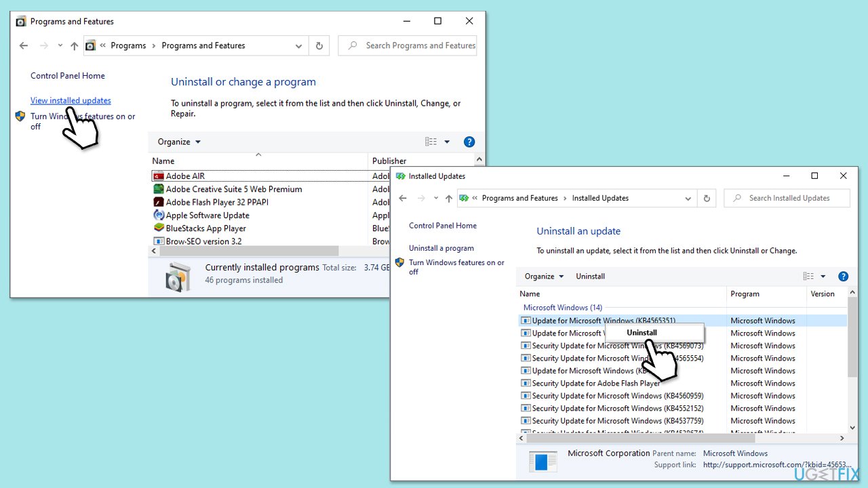Click Uninstall toolbar button in Installed Updates
The width and height of the screenshot is (868, 488).
click(x=590, y=276)
